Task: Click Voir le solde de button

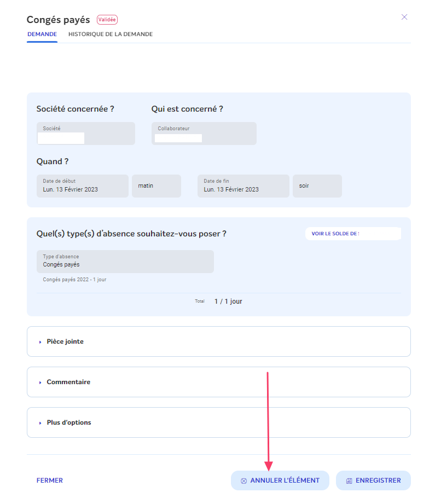Action: tap(353, 234)
